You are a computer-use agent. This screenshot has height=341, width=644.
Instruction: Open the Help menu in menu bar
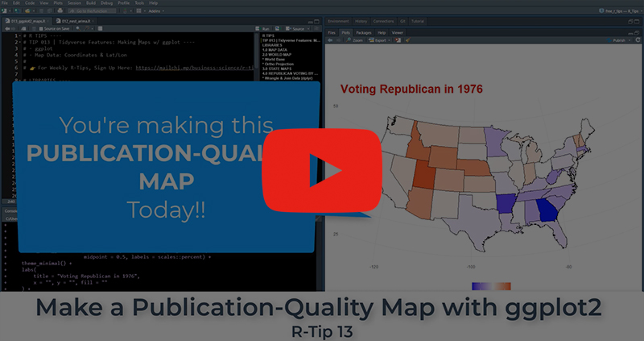(153, 3)
